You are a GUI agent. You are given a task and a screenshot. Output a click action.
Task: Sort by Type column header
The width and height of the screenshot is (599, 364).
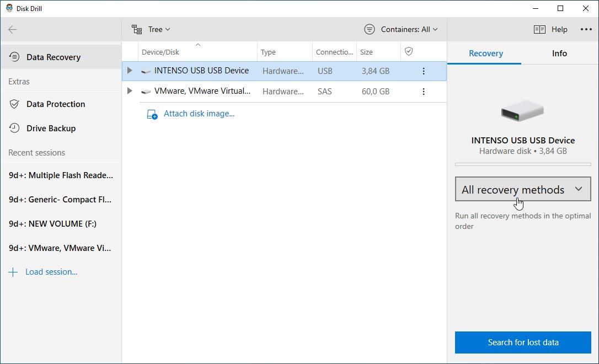point(285,52)
